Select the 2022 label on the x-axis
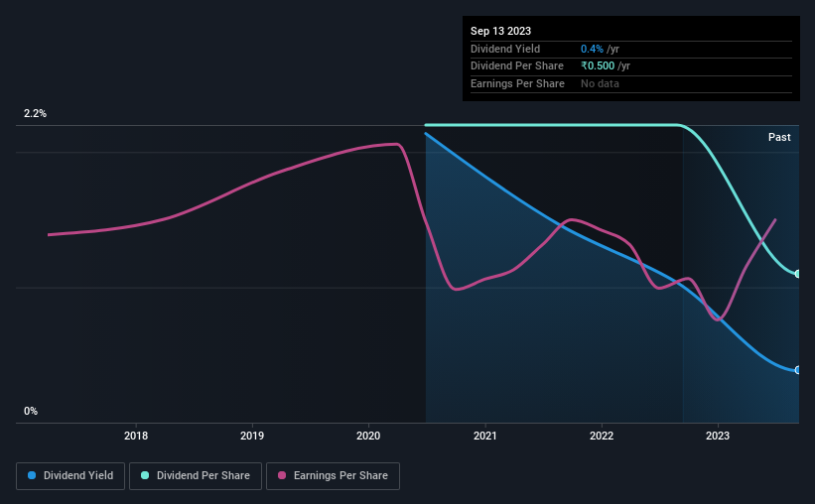 tap(602, 436)
